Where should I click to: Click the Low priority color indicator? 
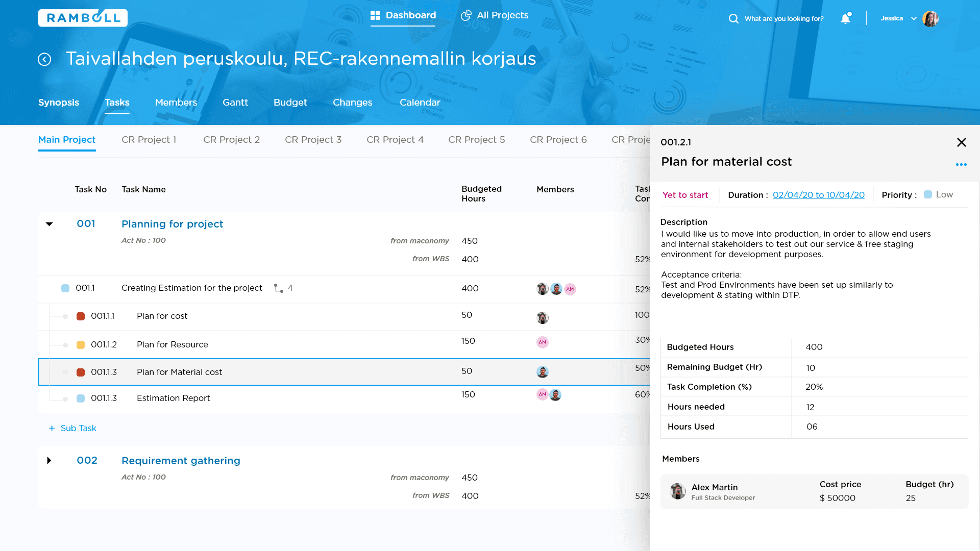[x=928, y=194]
